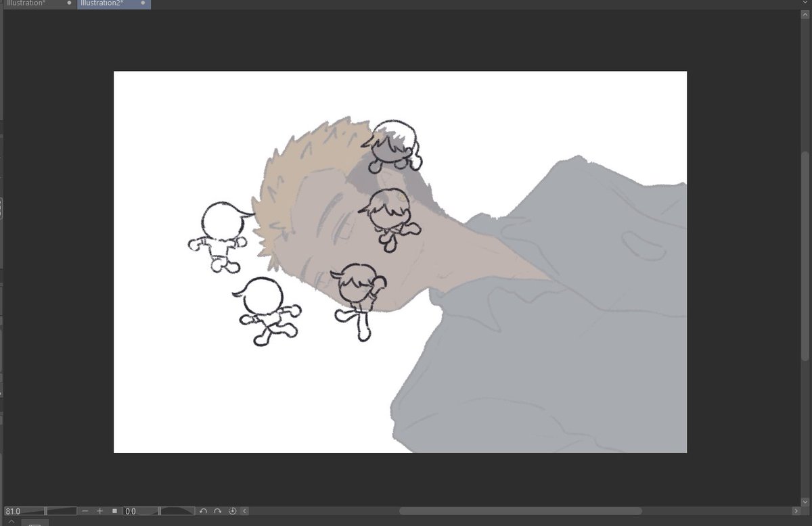This screenshot has width=812, height=526.
Task: Close the Illustration* tab via its dot
Action: coord(69,3)
